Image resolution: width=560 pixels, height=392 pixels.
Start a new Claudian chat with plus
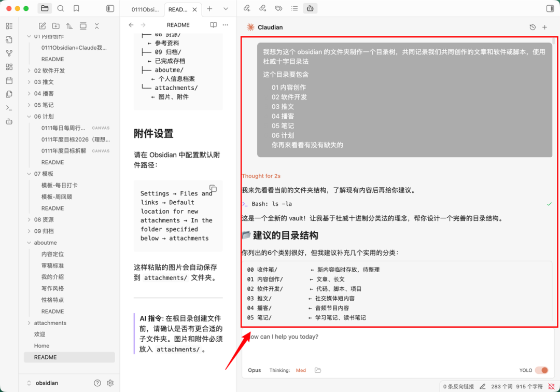(x=544, y=26)
